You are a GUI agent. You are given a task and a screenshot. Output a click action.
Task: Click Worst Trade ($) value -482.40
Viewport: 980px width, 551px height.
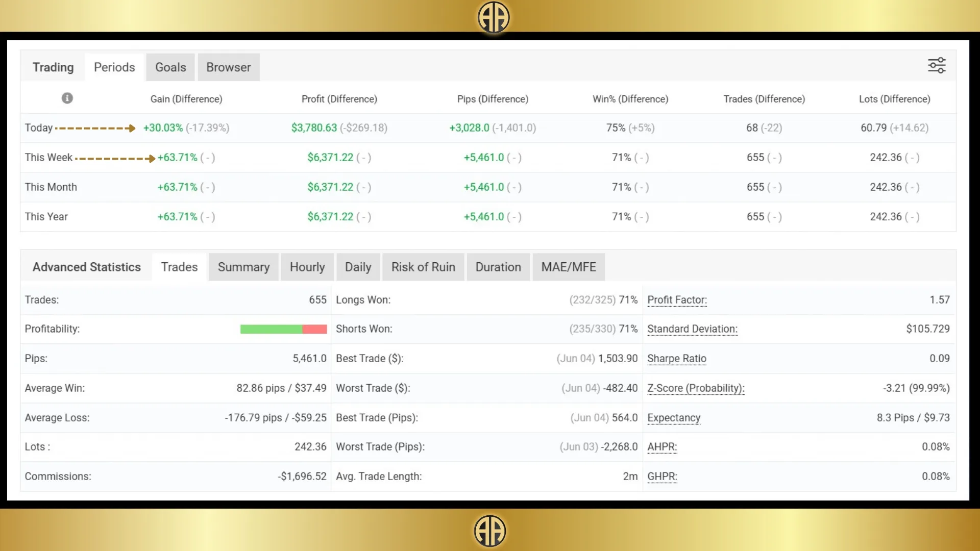(x=620, y=388)
